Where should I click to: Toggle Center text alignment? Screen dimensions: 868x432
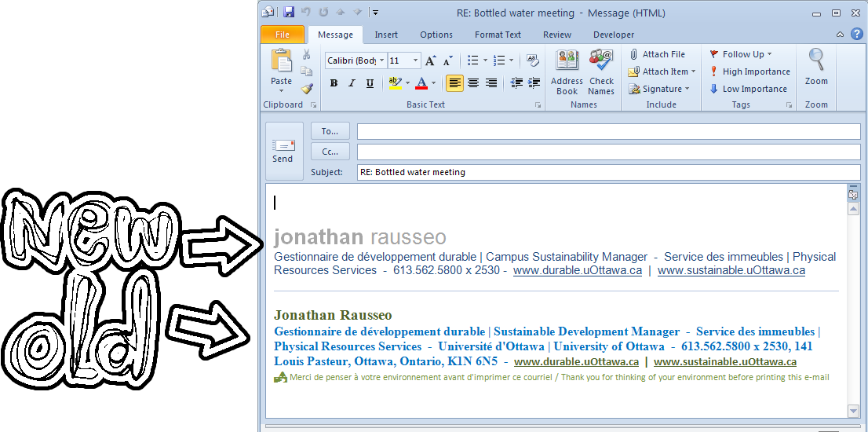473,83
